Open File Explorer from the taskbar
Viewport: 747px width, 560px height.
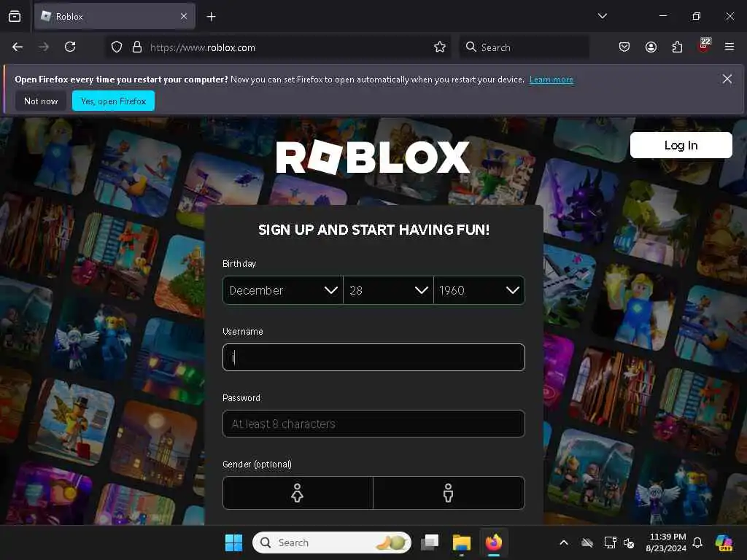[462, 542]
